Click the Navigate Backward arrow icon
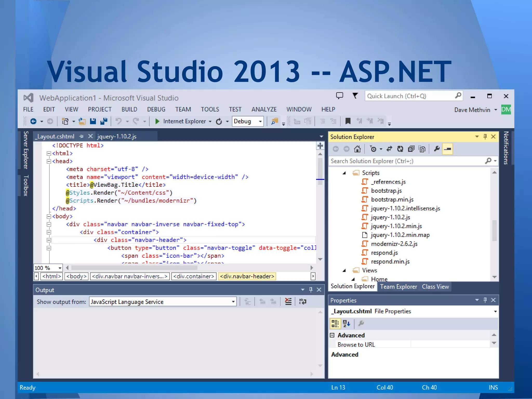Viewport: 532px width, 399px height. pos(34,121)
